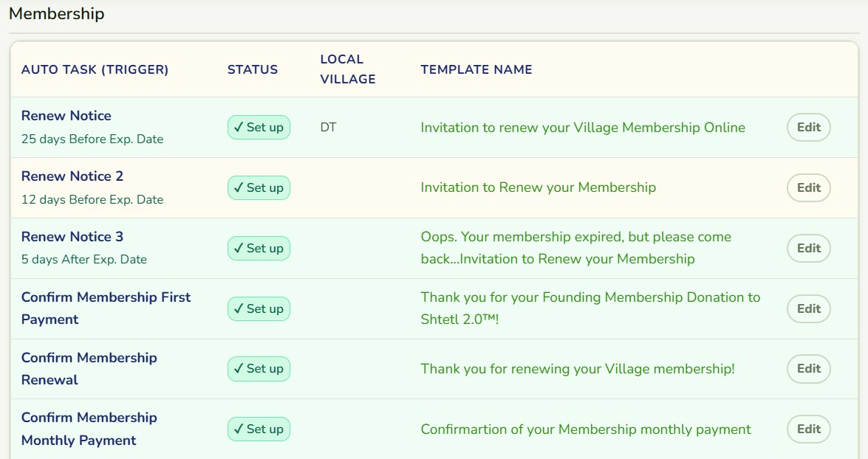Open the Renew Notice task name
This screenshot has width=868, height=459.
[x=66, y=116]
